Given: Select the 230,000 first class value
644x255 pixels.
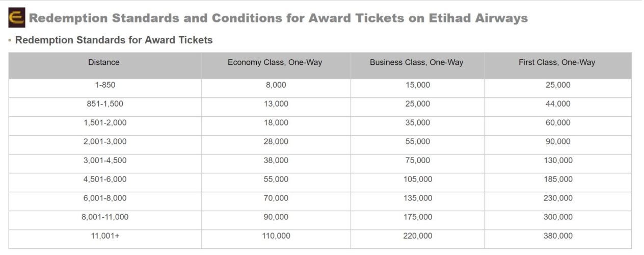Looking at the screenshot, I should point(558,198).
